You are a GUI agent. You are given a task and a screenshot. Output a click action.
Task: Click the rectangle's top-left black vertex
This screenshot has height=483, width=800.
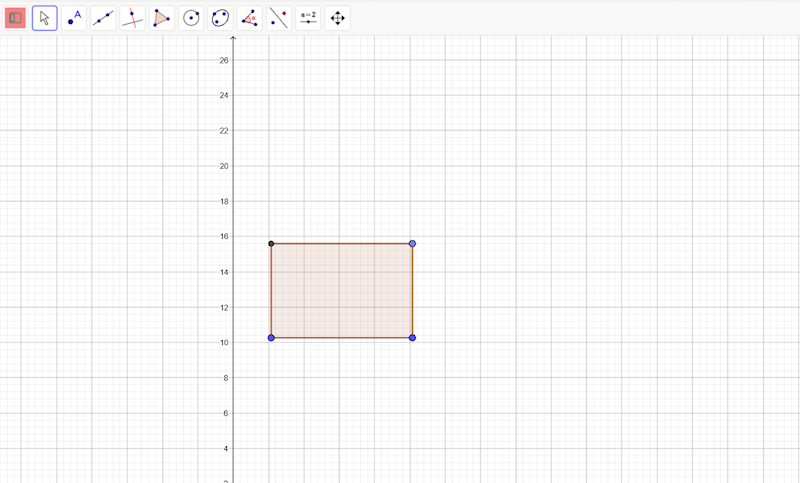(x=271, y=244)
